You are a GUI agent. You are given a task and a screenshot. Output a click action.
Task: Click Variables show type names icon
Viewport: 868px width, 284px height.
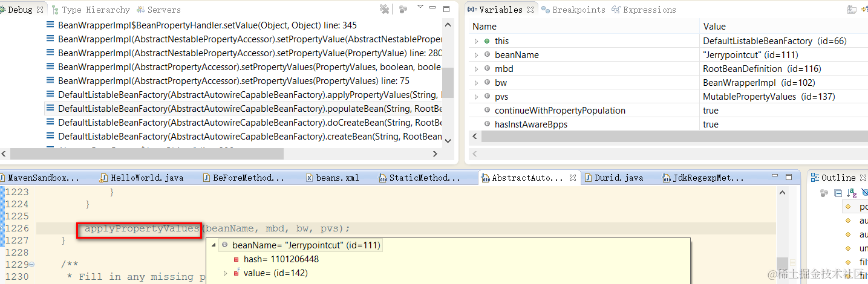[x=852, y=9]
